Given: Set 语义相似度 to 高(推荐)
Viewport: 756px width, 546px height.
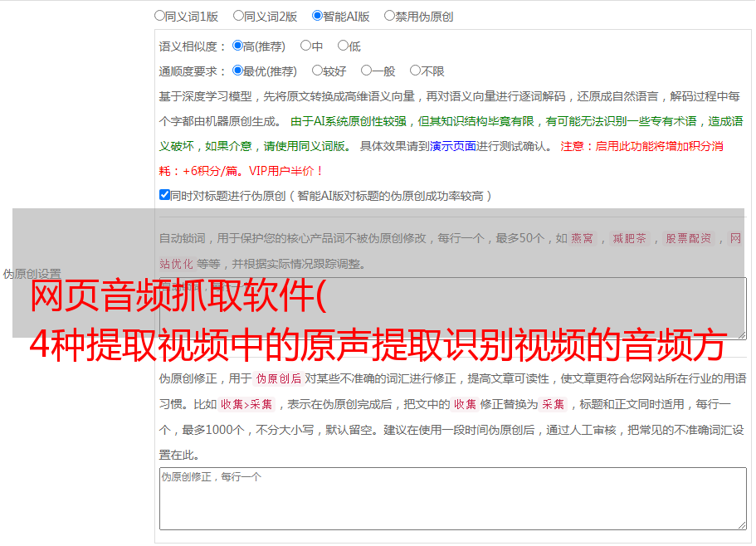Looking at the screenshot, I should 237,46.
